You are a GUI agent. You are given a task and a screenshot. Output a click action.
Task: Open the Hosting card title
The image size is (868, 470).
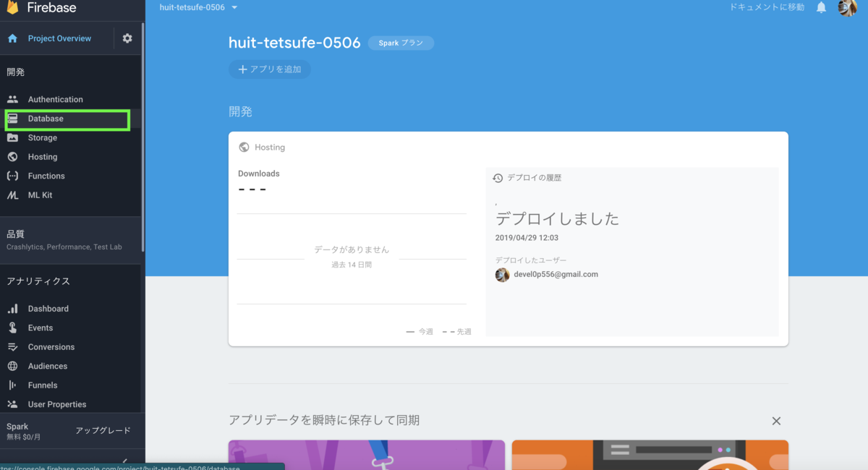point(270,147)
